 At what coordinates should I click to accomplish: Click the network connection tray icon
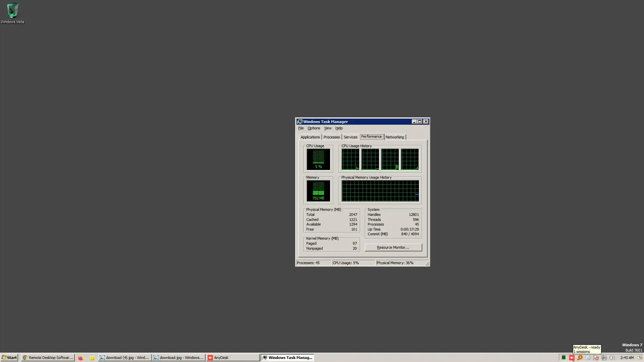(x=604, y=358)
